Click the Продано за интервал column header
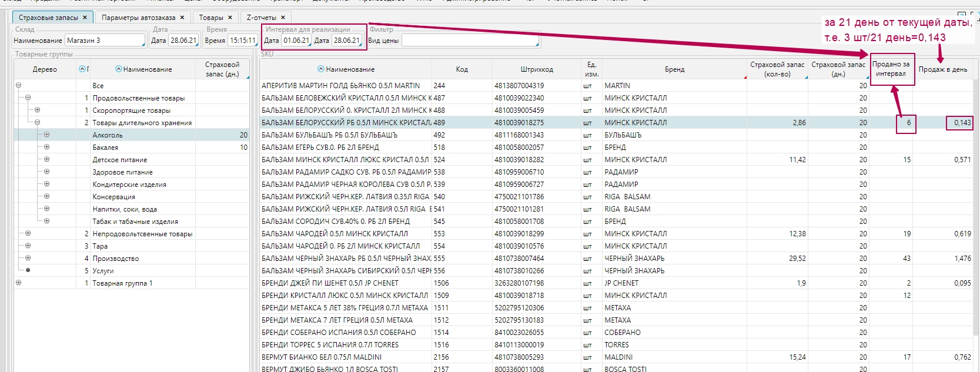This screenshot has width=980, height=372. (x=891, y=69)
